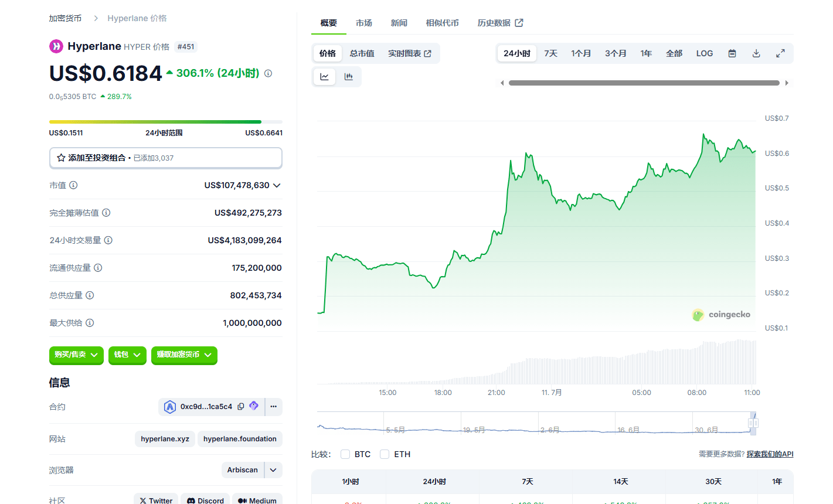Image resolution: width=833 pixels, height=504 pixels.
Task: Show info tooltip for 总供应量
Action: [x=90, y=295]
